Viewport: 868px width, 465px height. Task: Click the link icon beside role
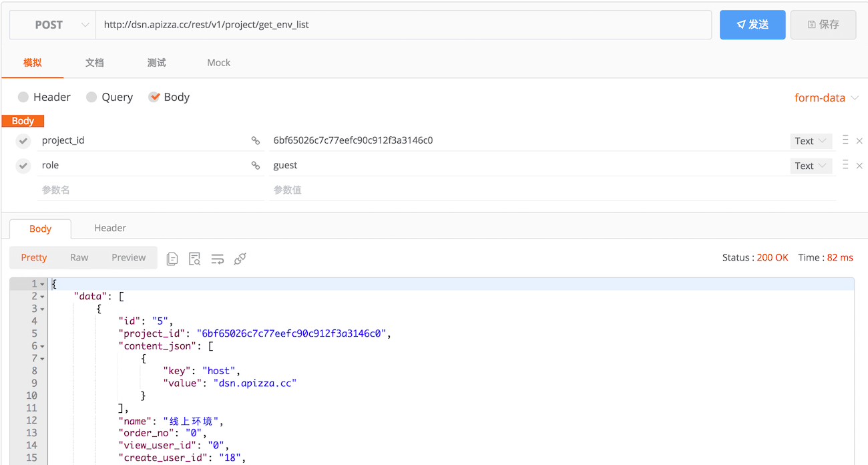(255, 166)
